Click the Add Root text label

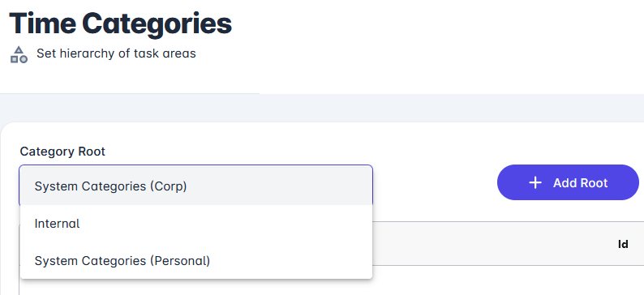point(580,183)
